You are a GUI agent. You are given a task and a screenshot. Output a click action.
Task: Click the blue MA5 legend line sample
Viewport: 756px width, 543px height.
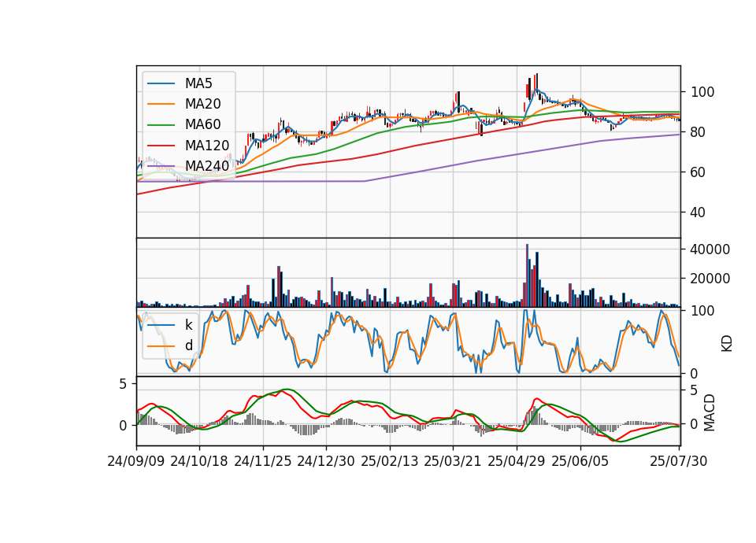coord(161,84)
